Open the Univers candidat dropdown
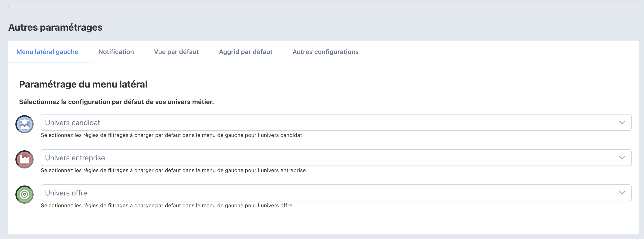Image resolution: width=644 pixels, height=239 pixels. coord(336,122)
